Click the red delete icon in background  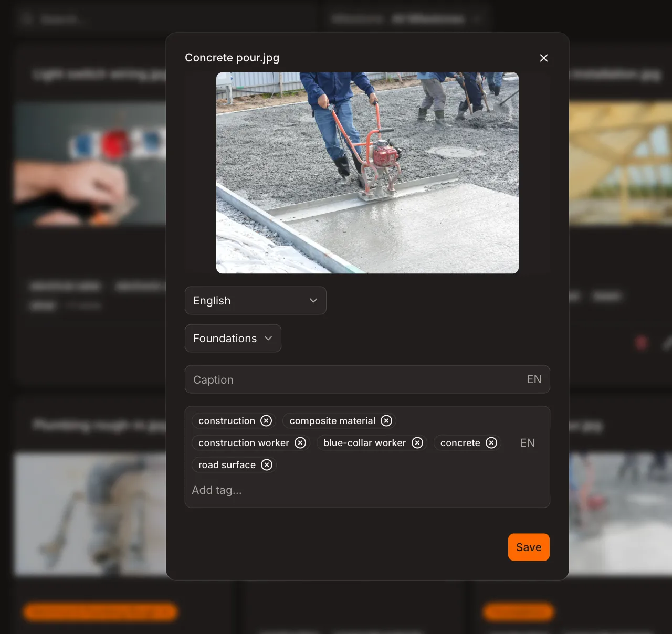(x=641, y=343)
